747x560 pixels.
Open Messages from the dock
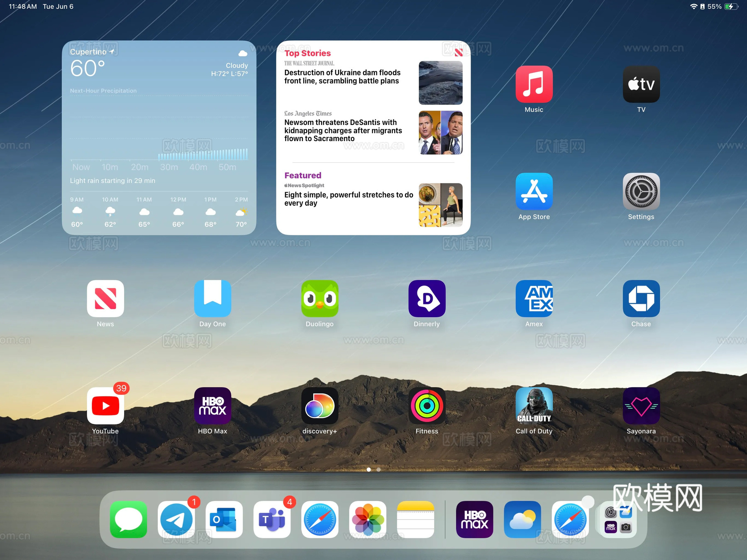128,519
